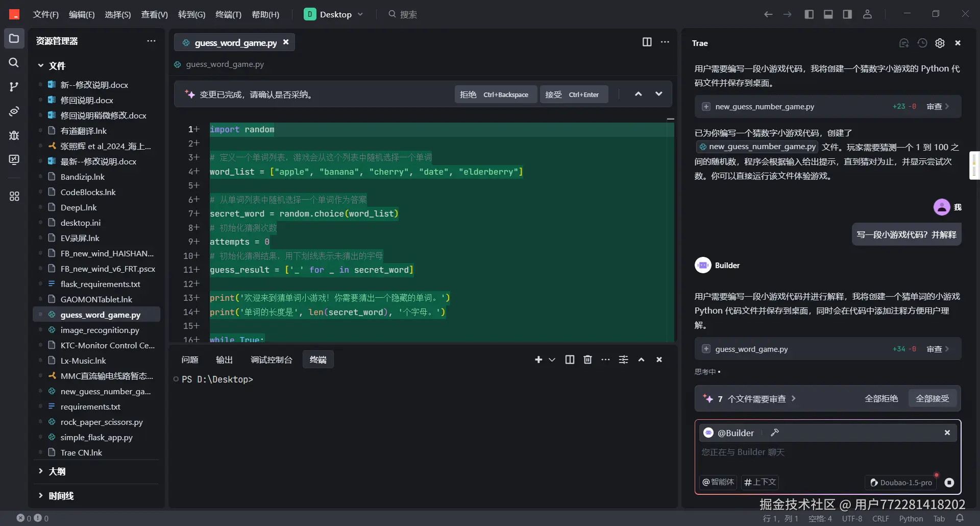
Task: Expand the 7 个文件需要审查 list
Action: 749,399
